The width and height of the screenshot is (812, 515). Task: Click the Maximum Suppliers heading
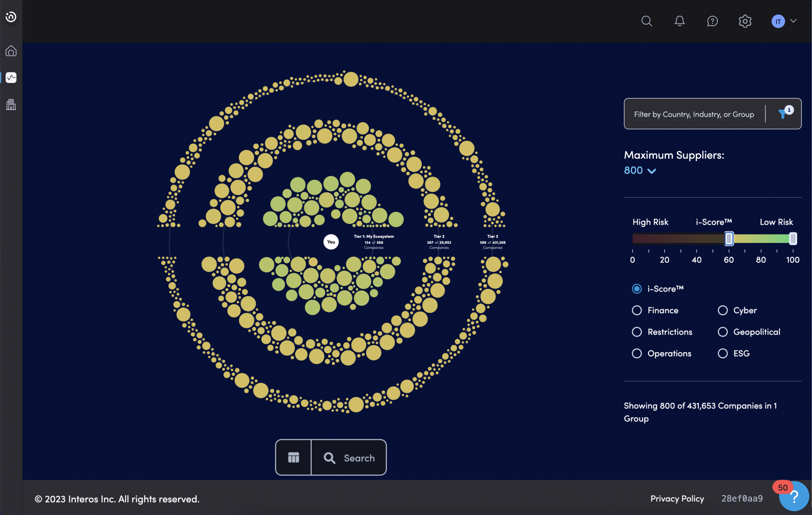[674, 155]
